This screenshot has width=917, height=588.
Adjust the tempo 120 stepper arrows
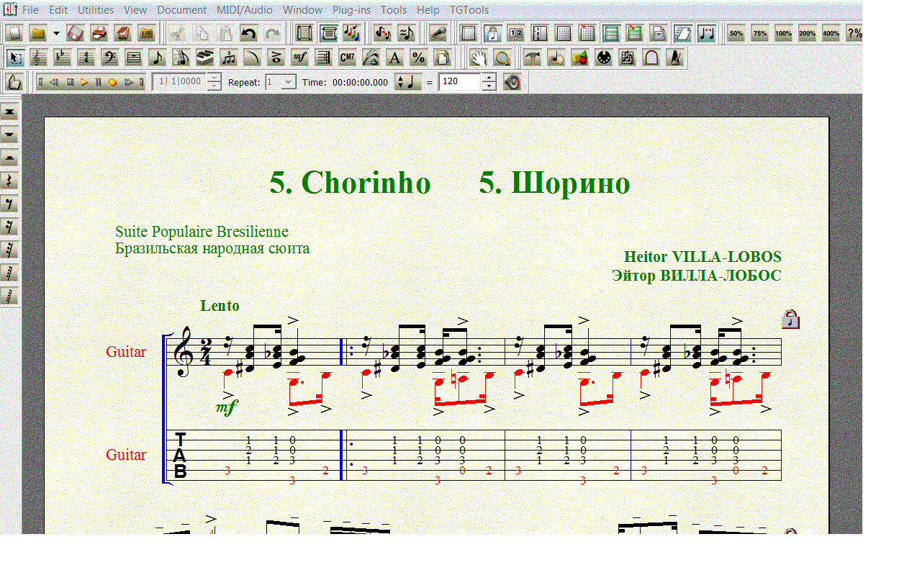tap(489, 82)
